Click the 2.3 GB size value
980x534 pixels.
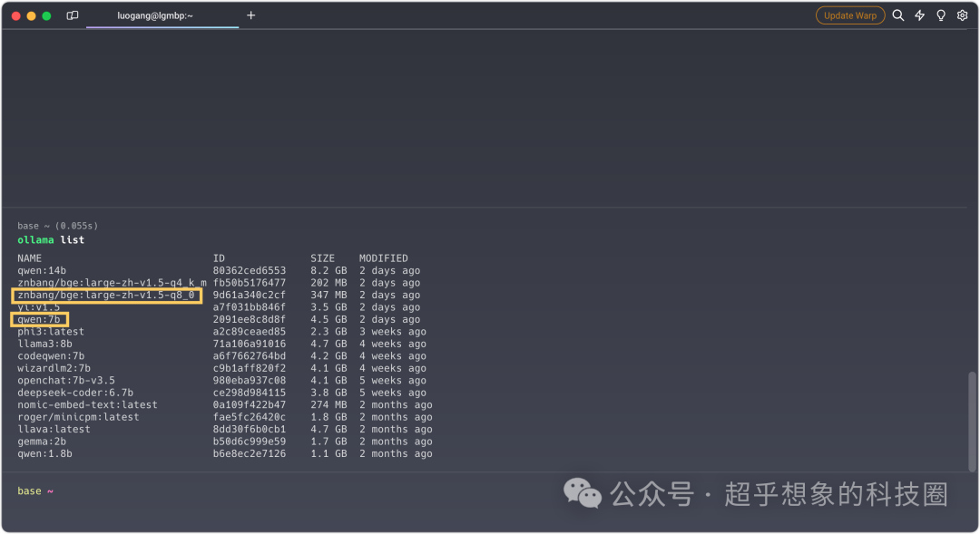pyautogui.click(x=328, y=332)
